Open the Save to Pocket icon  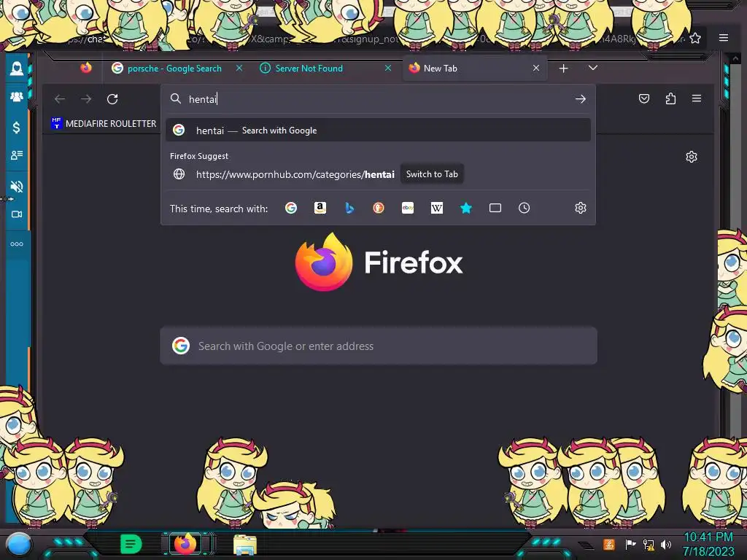point(644,98)
